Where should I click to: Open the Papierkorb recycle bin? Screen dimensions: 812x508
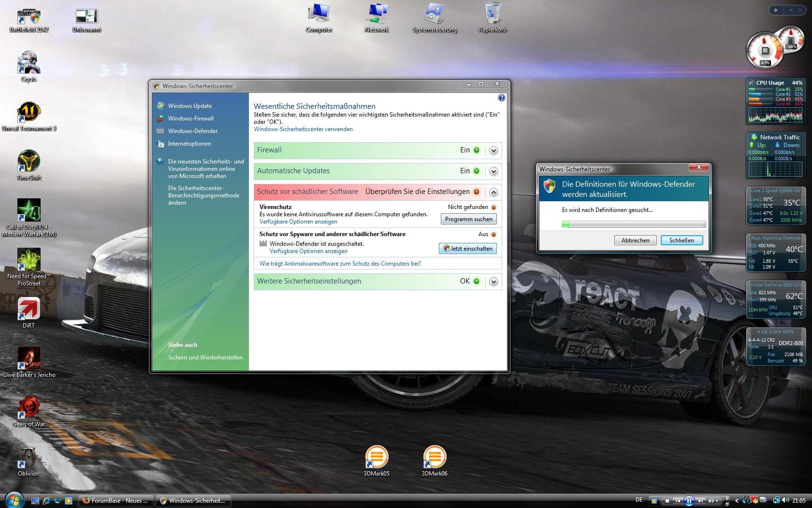pyautogui.click(x=493, y=18)
